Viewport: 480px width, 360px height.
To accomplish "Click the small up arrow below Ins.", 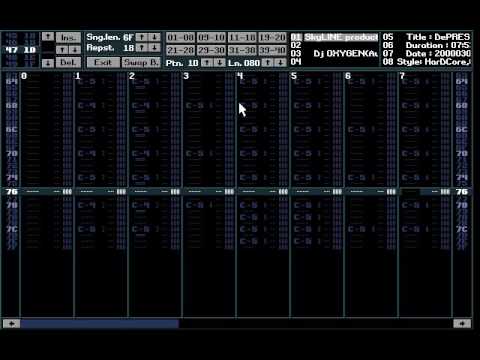I will [62, 50].
